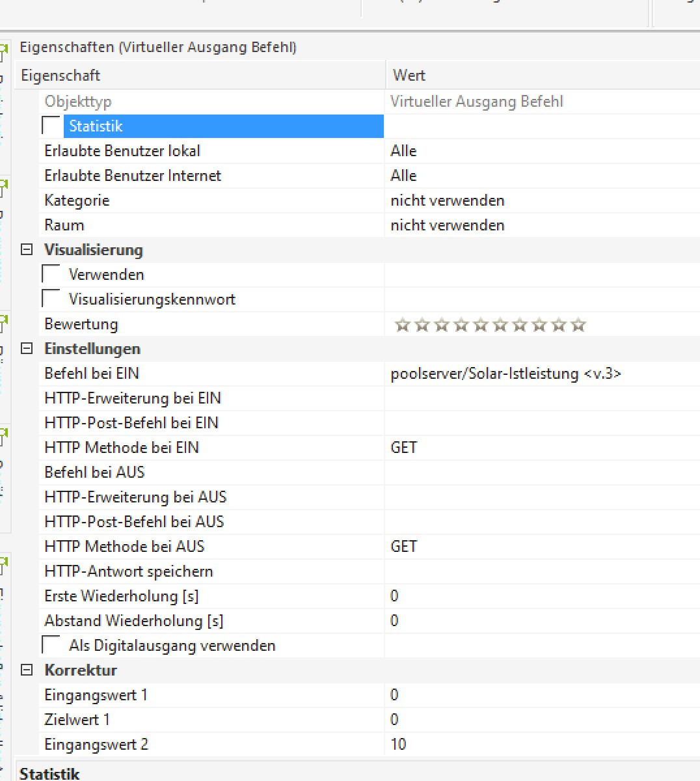Click the first star in Bewertung

403,325
